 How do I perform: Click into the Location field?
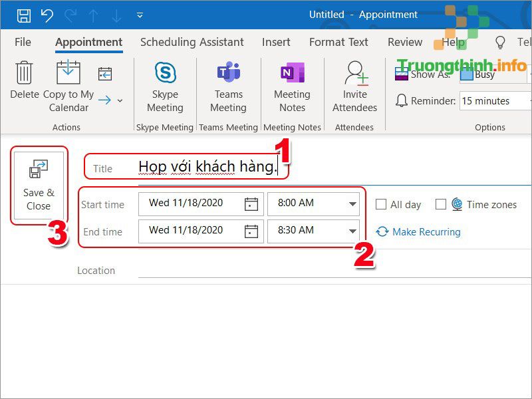(334, 270)
